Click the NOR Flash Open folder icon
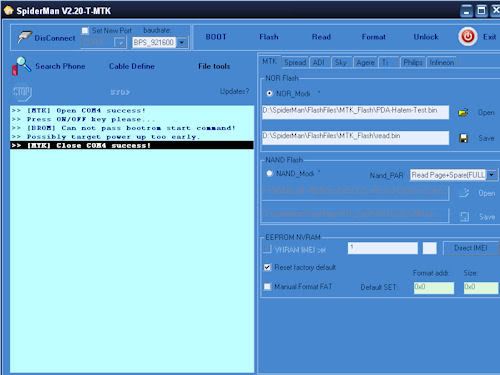This screenshot has width=500, height=375. coord(463,113)
